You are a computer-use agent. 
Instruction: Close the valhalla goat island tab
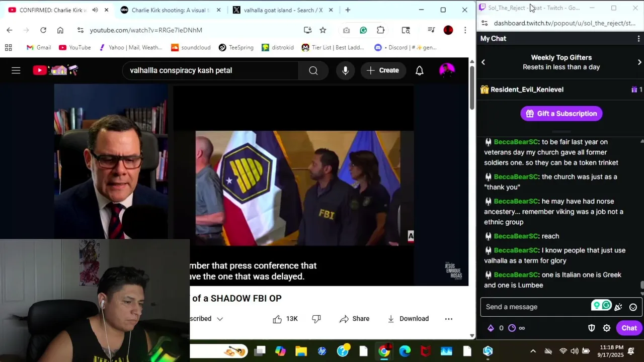[331, 10]
